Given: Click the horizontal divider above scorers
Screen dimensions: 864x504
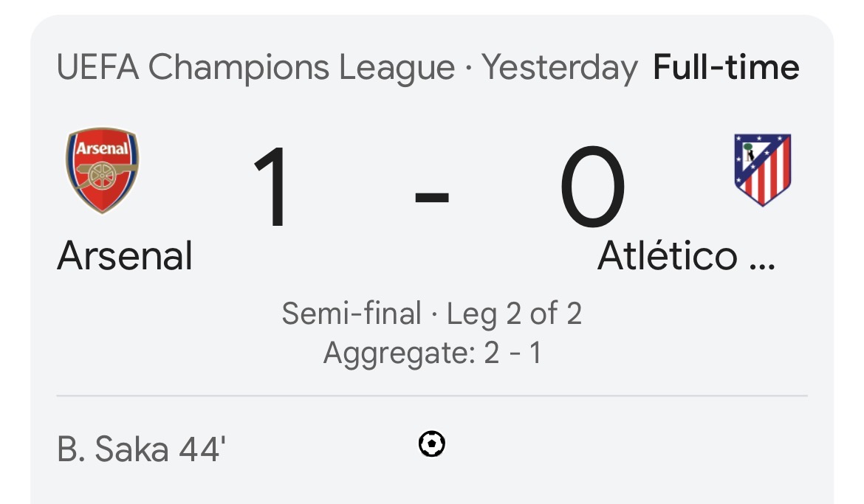Looking at the screenshot, I should [432, 396].
